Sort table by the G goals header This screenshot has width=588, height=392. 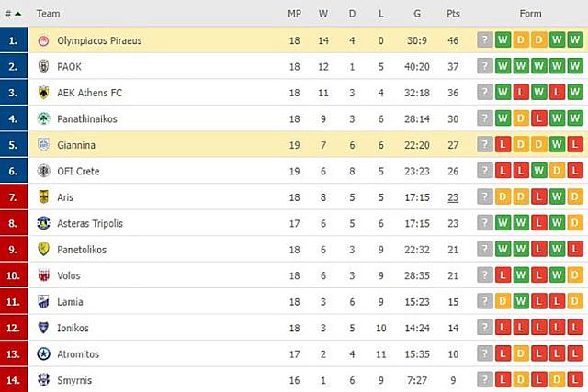417,14
